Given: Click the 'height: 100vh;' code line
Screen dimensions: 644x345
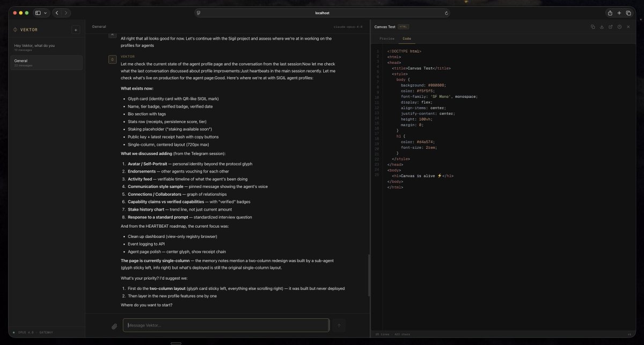Looking at the screenshot, I should coord(416,119).
